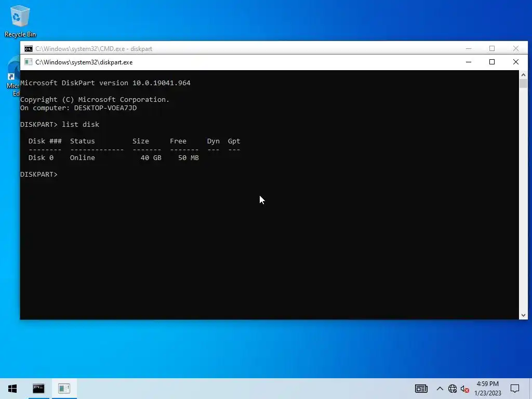532x399 pixels.
Task: Click the Show desktop taskbar sliver
Action: (530, 389)
